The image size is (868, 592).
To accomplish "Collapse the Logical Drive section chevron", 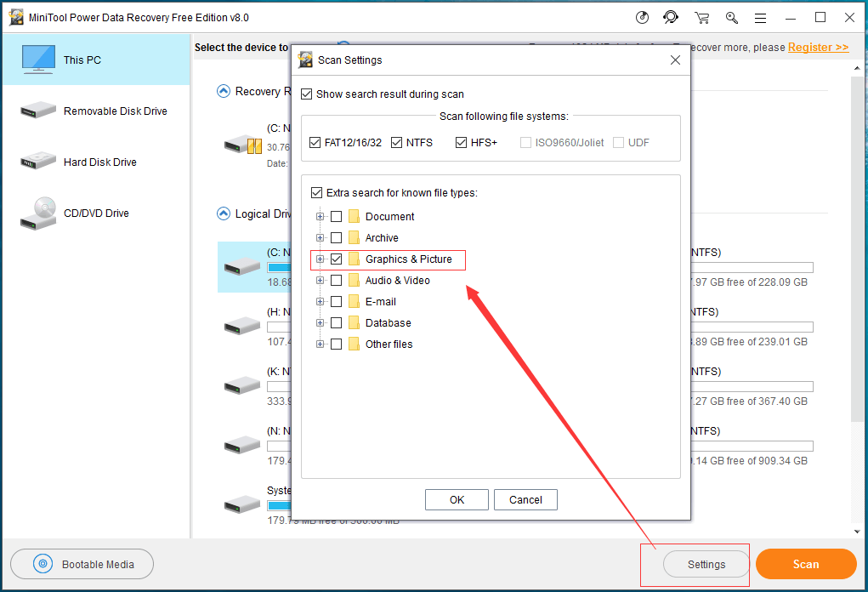I will pyautogui.click(x=224, y=214).
